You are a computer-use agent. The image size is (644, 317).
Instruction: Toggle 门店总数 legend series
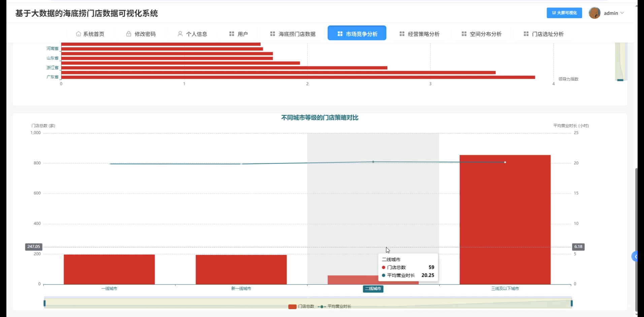click(x=301, y=306)
